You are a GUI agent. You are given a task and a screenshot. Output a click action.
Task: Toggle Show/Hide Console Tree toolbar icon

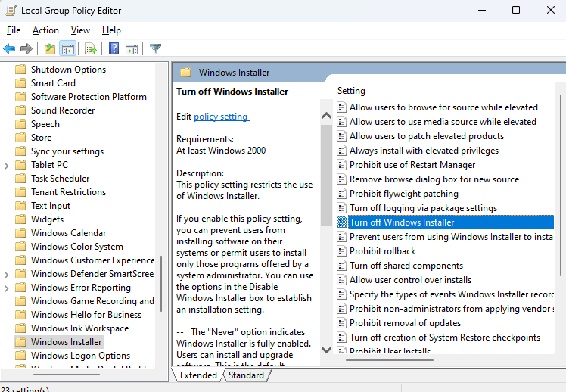point(68,48)
